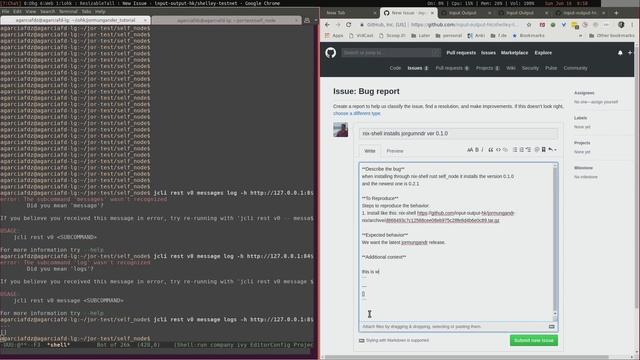640x360 pixels.
Task: Click the attach files bar below the editor
Action: click(458, 327)
